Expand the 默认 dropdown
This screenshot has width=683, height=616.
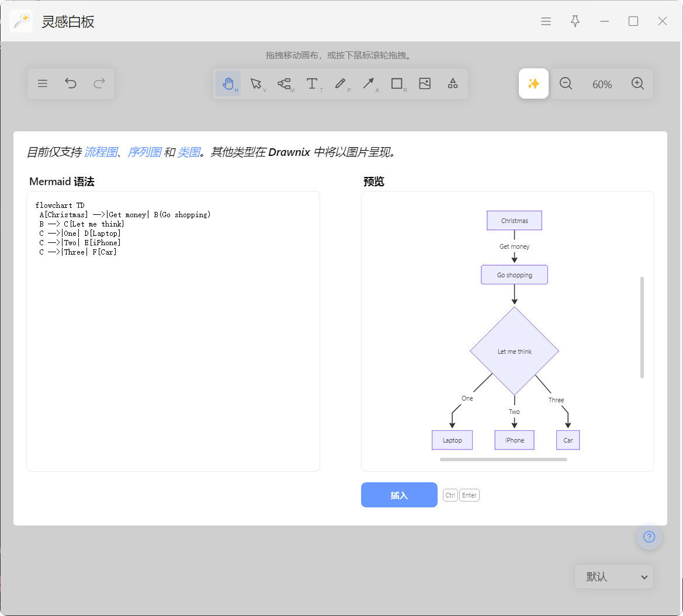[614, 577]
